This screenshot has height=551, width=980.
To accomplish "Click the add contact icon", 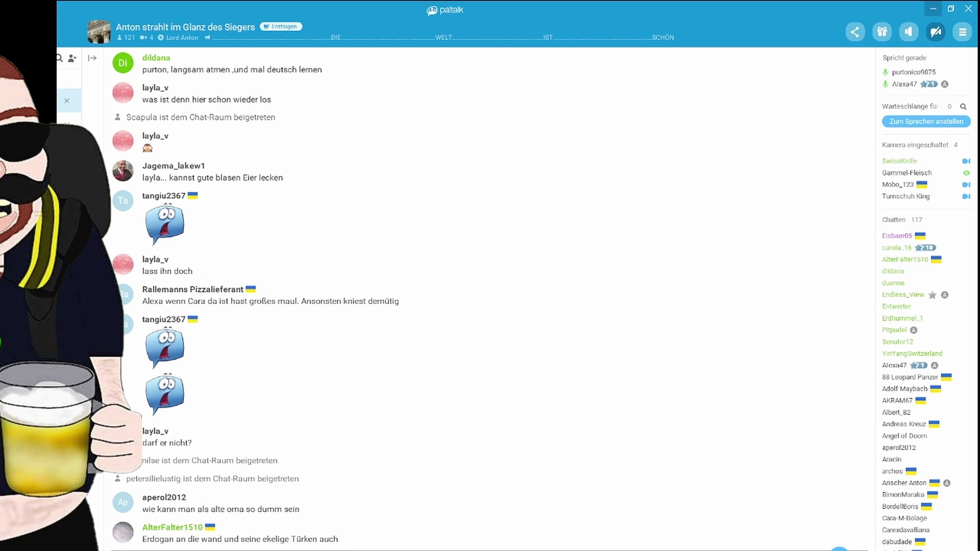I will [72, 58].
